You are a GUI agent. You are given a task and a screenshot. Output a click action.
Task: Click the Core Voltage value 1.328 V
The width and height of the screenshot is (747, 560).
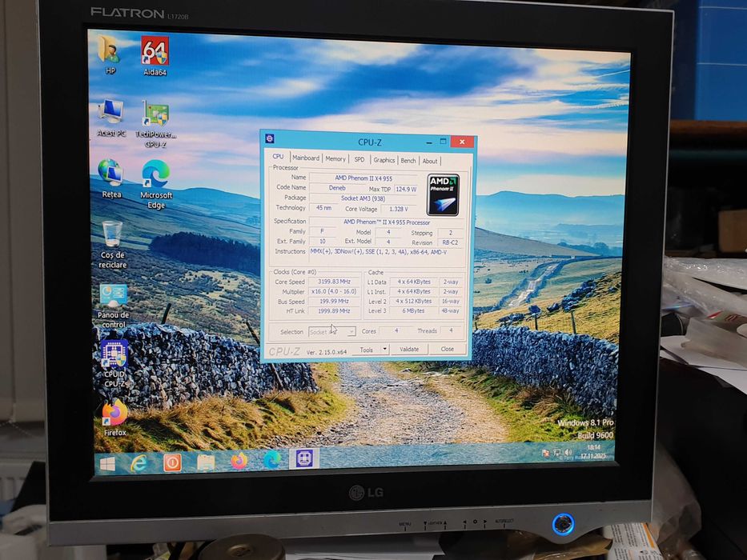(x=399, y=209)
